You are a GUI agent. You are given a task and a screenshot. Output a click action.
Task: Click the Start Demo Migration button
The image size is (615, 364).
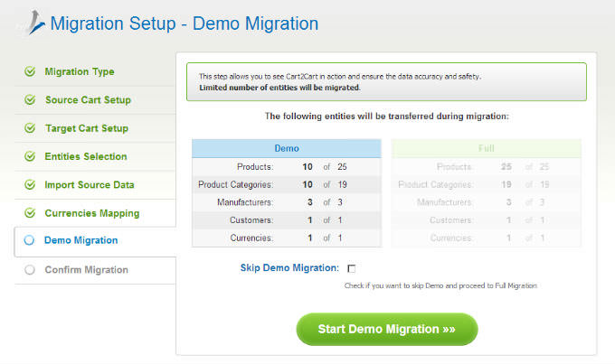(387, 329)
